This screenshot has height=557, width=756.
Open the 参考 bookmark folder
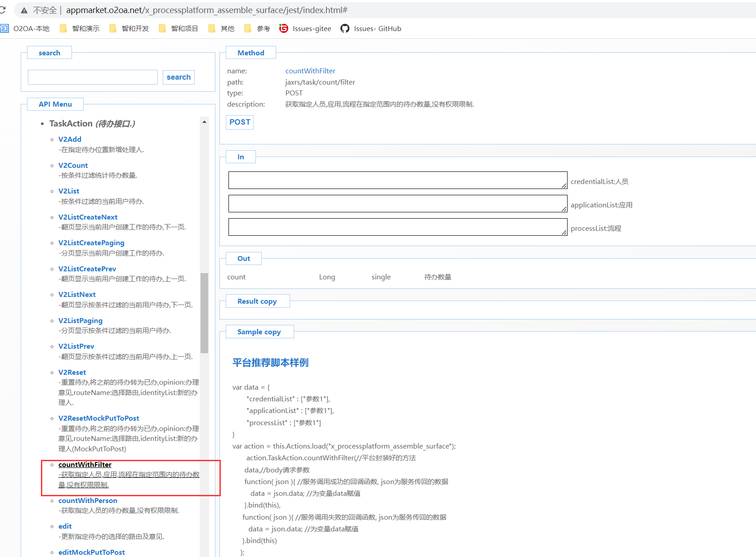(x=257, y=28)
